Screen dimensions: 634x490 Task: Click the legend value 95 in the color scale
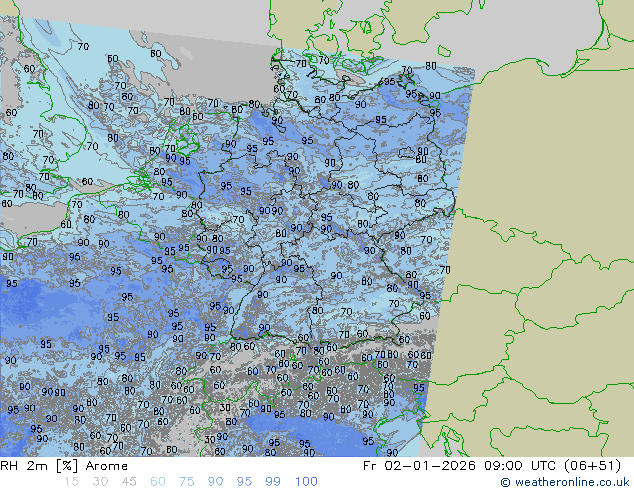pos(244,482)
